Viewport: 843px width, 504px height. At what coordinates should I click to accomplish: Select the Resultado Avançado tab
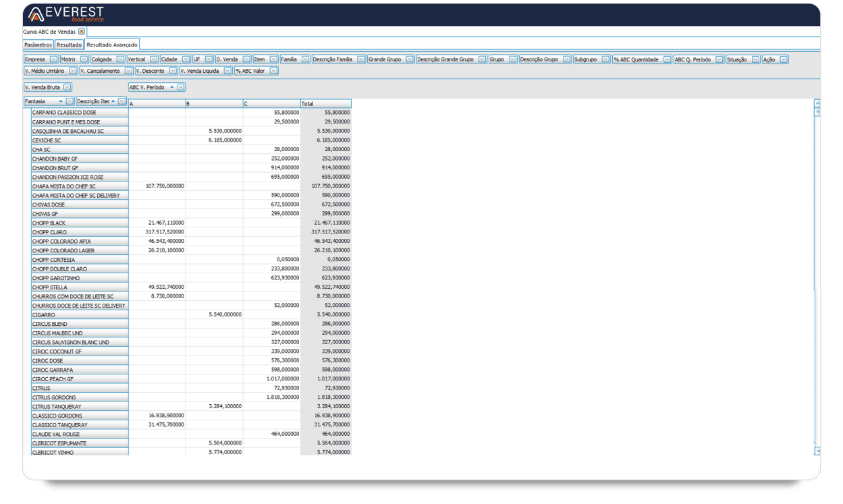(112, 45)
